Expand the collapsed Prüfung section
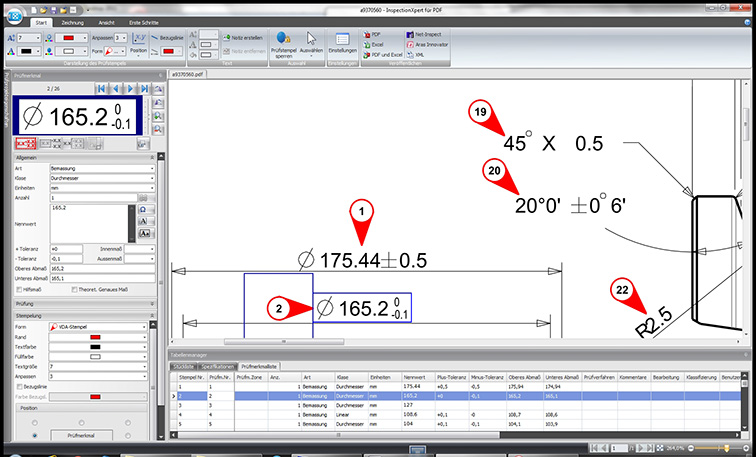 [x=154, y=304]
